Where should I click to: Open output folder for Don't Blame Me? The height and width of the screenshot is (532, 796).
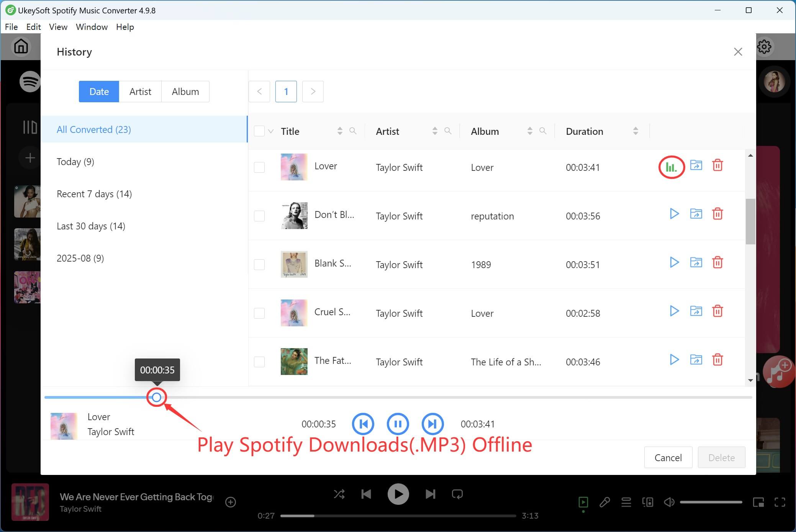(696, 214)
